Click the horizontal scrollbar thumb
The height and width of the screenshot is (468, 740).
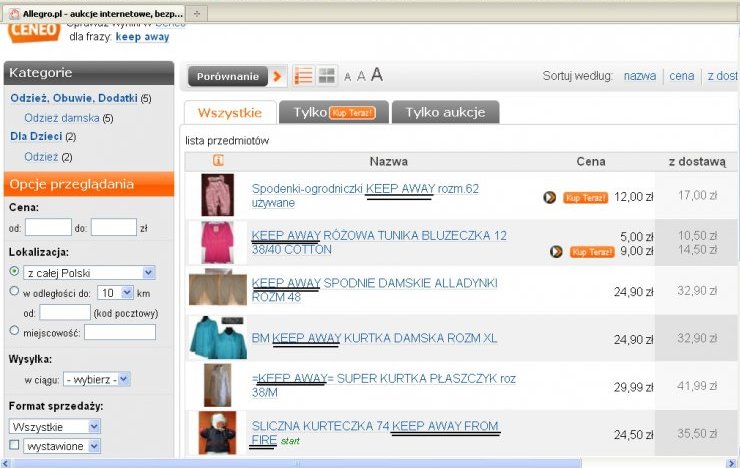coord(297,463)
